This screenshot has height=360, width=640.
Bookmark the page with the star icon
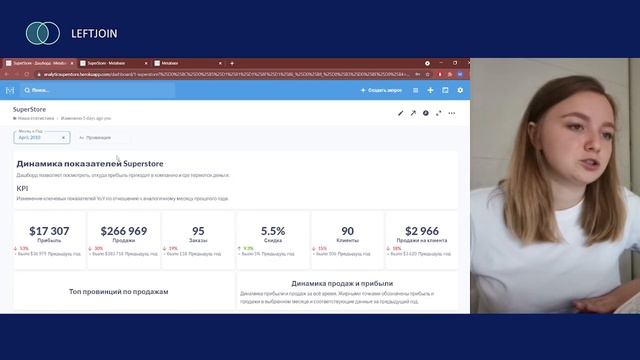[428, 74]
